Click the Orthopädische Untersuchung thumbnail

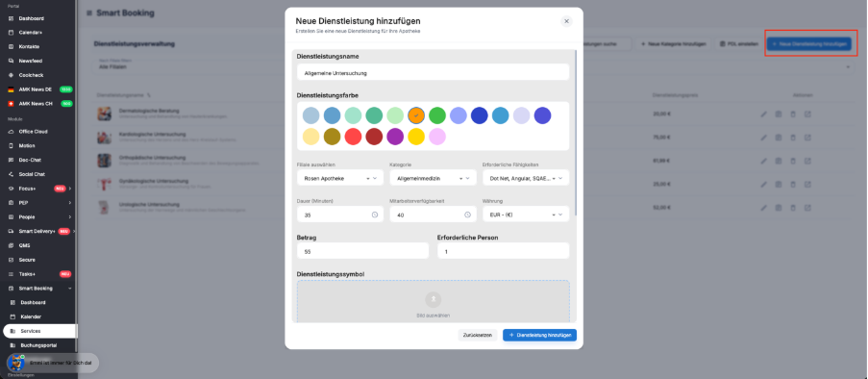(x=104, y=161)
